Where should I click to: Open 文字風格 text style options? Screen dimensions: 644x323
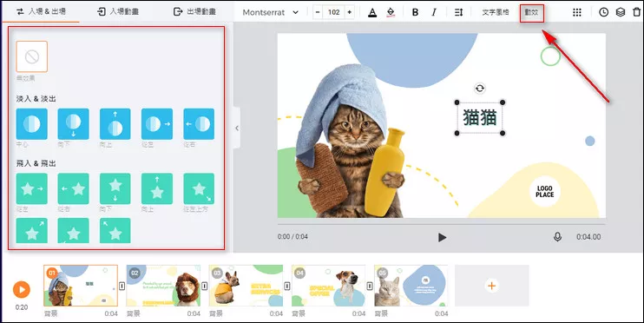click(496, 12)
